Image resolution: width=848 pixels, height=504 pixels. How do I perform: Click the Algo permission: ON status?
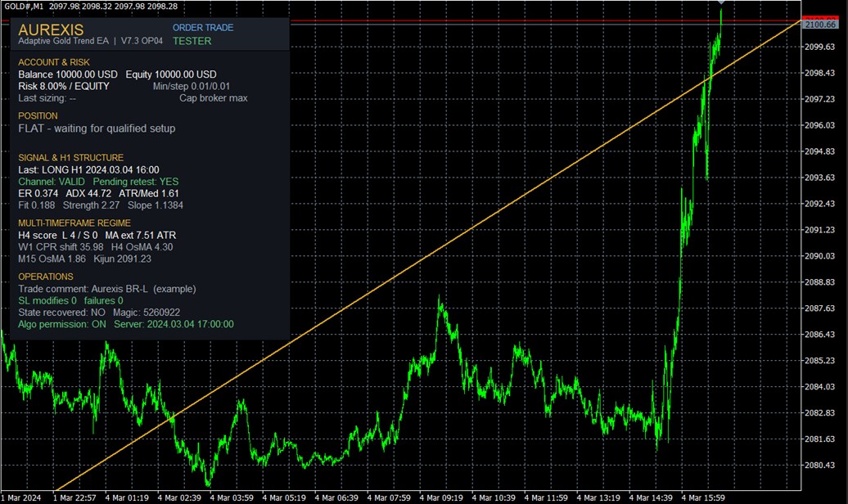pos(62,325)
